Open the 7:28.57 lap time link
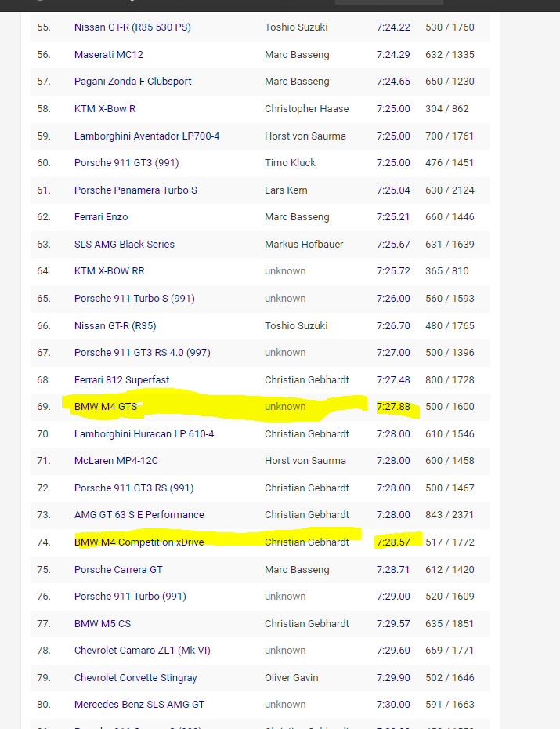The width and height of the screenshot is (560, 729). tap(393, 542)
